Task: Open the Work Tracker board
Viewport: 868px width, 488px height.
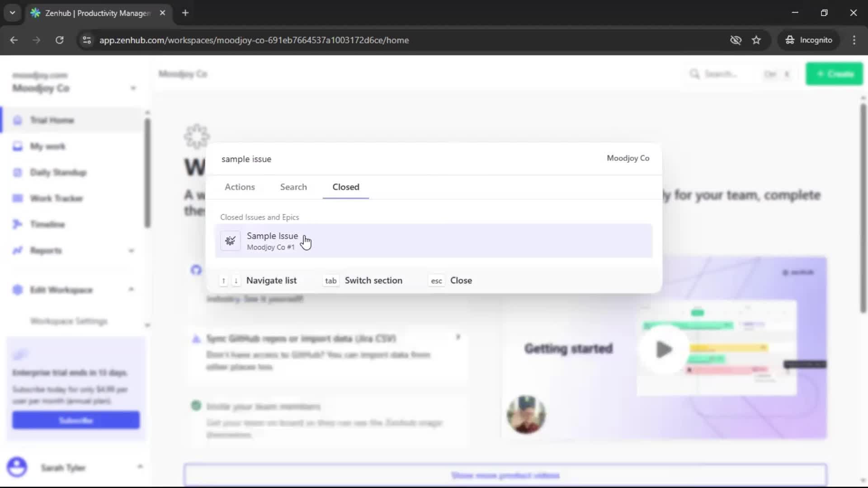Action: [17, 198]
